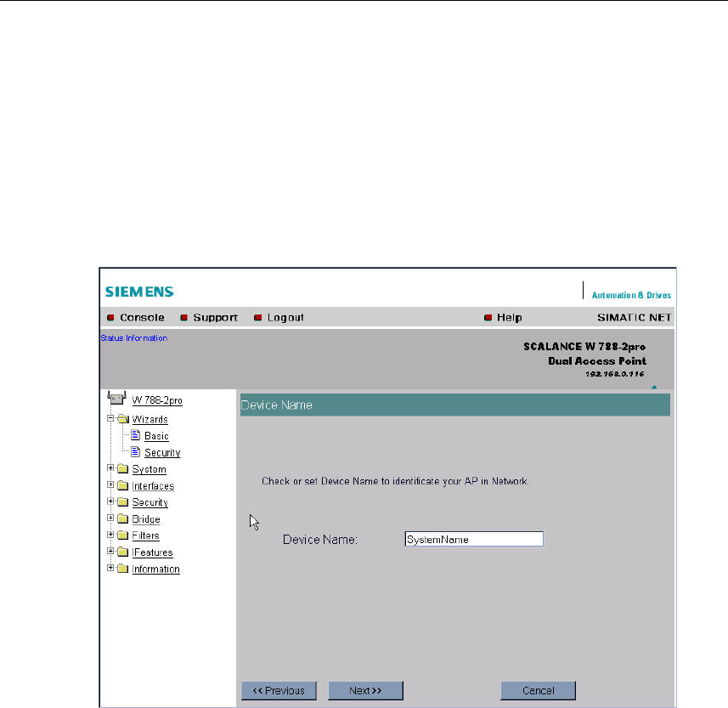Click the red square beside Support

click(x=183, y=318)
